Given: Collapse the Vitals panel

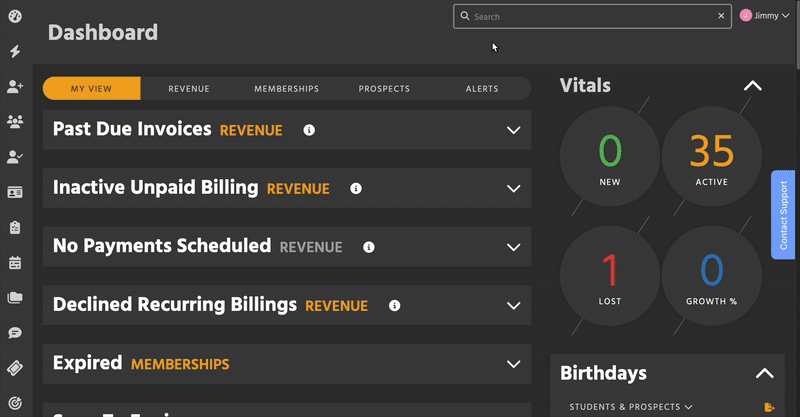Looking at the screenshot, I should pos(753,86).
